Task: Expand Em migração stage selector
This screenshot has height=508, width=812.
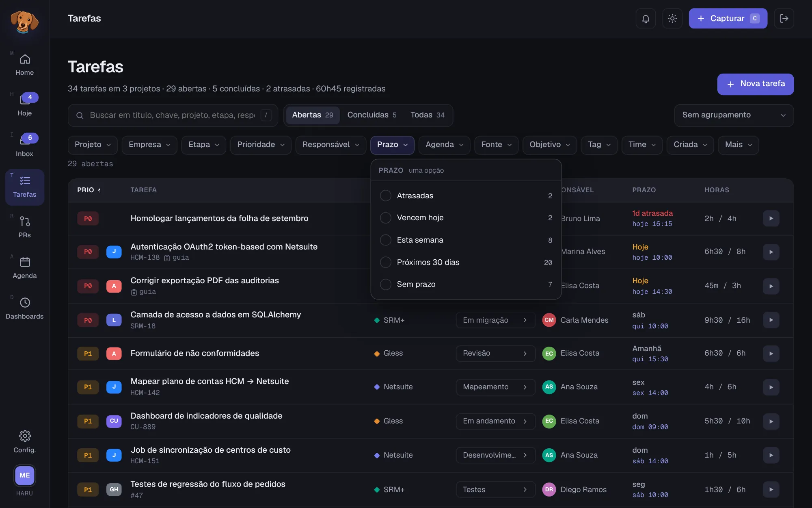Action: [495, 320]
